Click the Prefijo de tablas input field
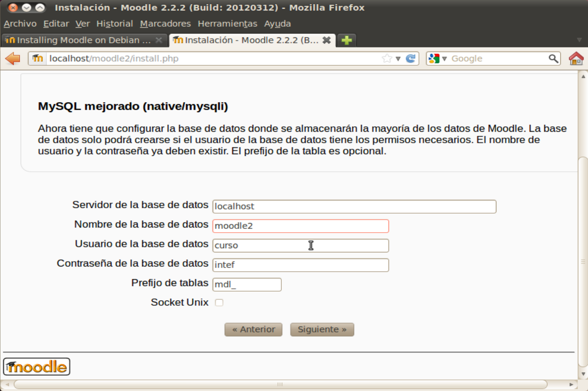This screenshot has width=588, height=391. click(x=247, y=285)
